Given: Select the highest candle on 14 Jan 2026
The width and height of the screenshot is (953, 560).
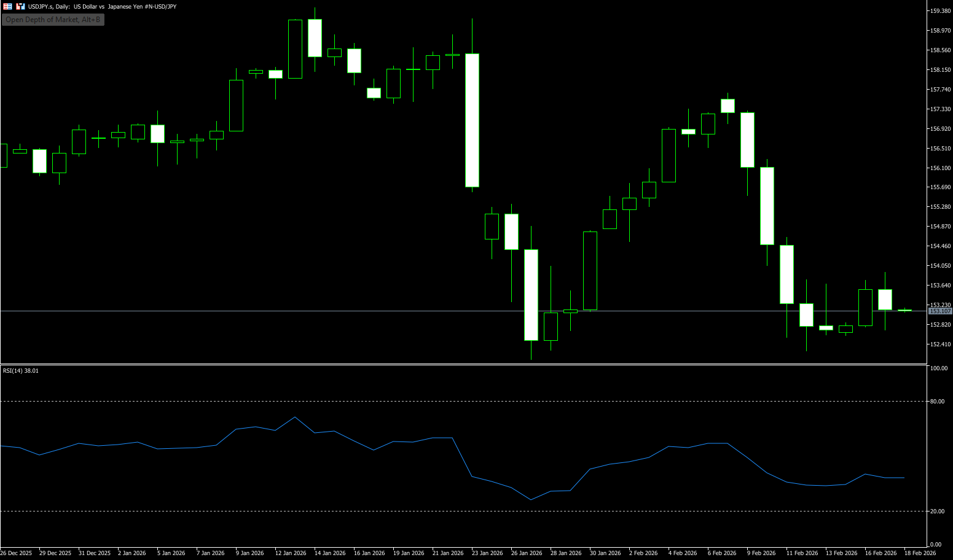Looking at the screenshot, I should point(315,38).
